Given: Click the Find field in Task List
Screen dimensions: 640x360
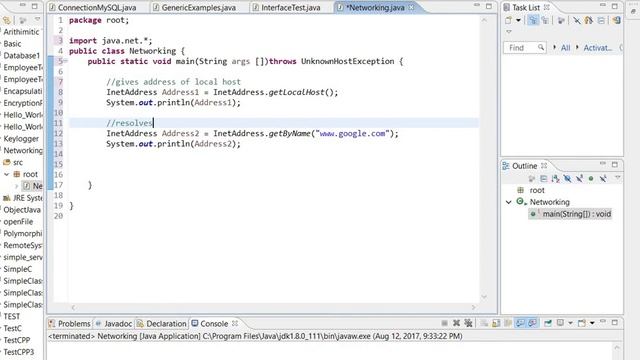Looking at the screenshot, I should pyautogui.click(x=525, y=48).
